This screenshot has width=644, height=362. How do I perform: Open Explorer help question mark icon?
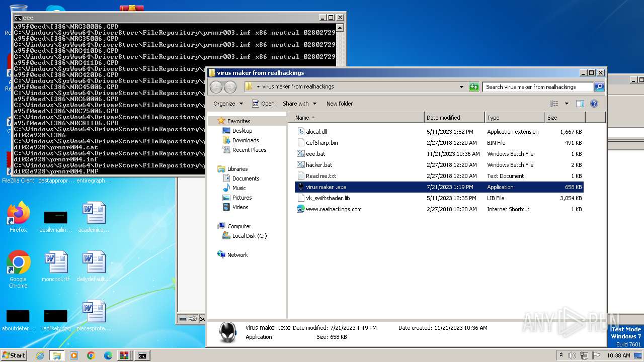[x=594, y=104]
